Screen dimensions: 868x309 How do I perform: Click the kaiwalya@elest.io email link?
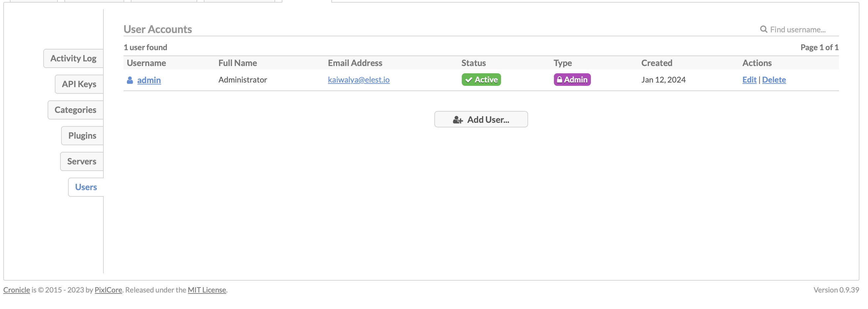point(358,80)
